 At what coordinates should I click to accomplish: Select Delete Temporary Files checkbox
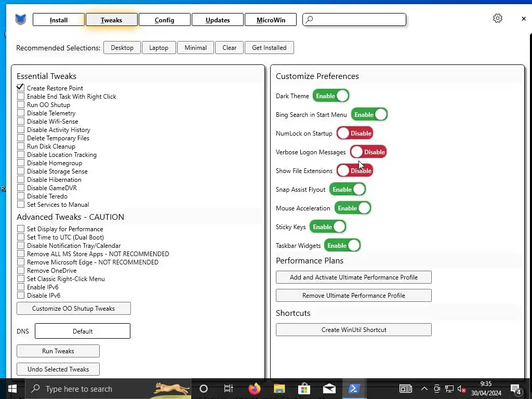tap(21, 138)
